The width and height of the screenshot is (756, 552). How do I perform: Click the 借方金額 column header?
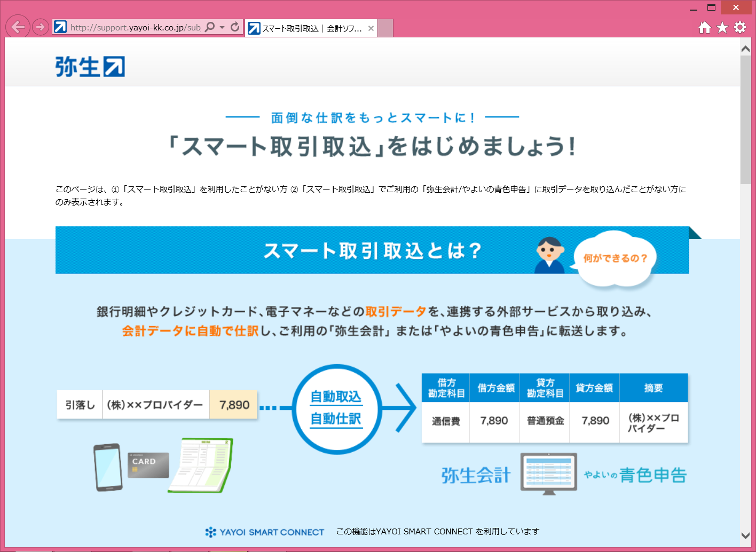click(x=495, y=388)
